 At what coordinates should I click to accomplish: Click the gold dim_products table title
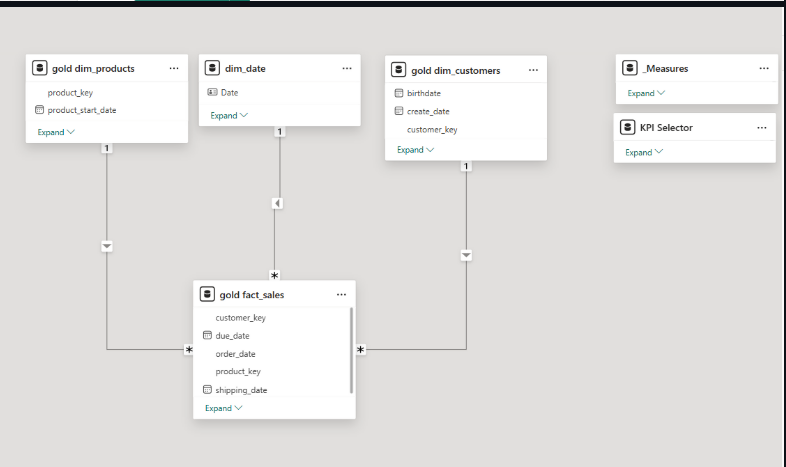pos(93,69)
